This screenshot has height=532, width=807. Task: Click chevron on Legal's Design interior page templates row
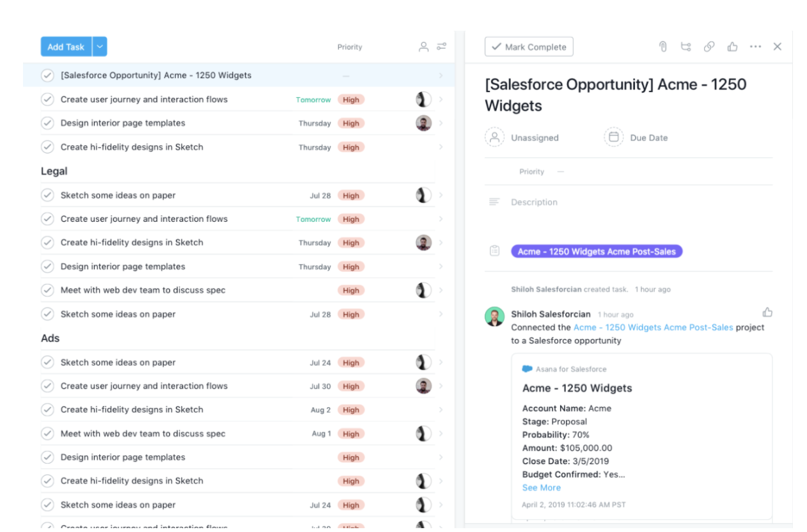441,267
